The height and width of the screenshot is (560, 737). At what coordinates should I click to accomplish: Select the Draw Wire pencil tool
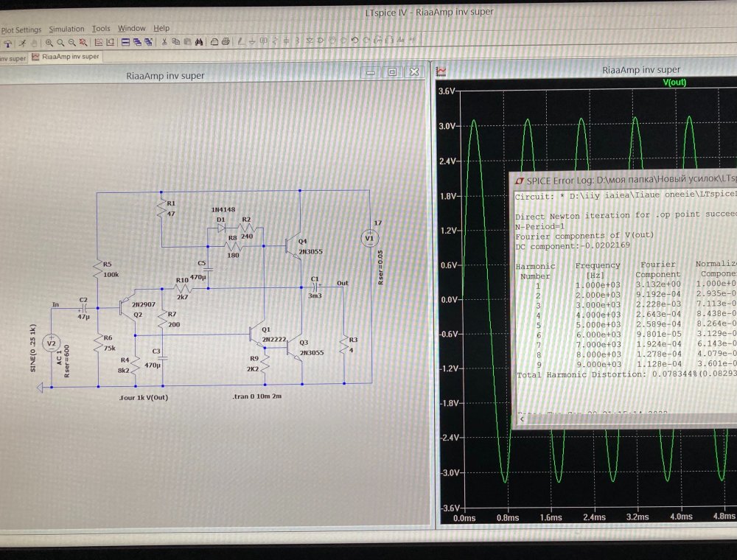click(241, 43)
